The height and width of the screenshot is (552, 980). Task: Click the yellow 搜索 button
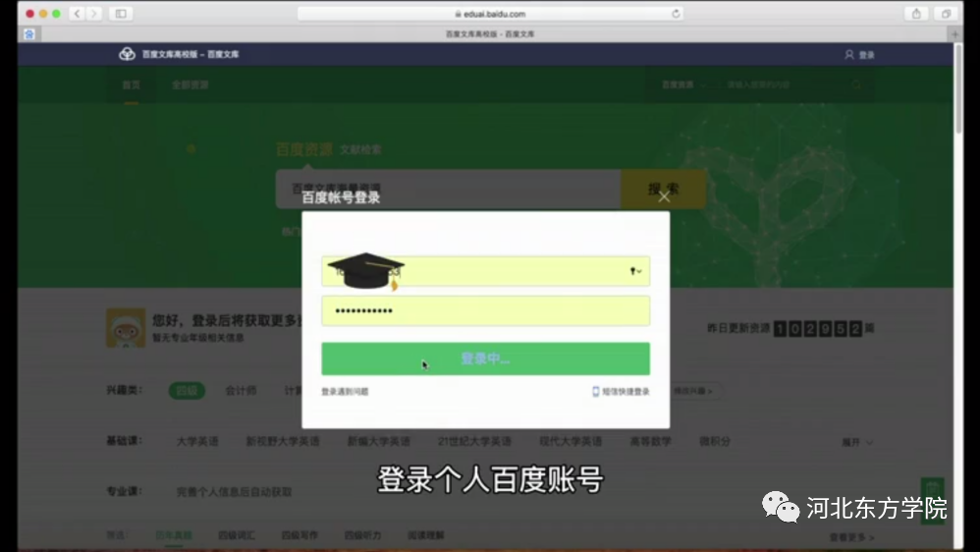pos(663,189)
